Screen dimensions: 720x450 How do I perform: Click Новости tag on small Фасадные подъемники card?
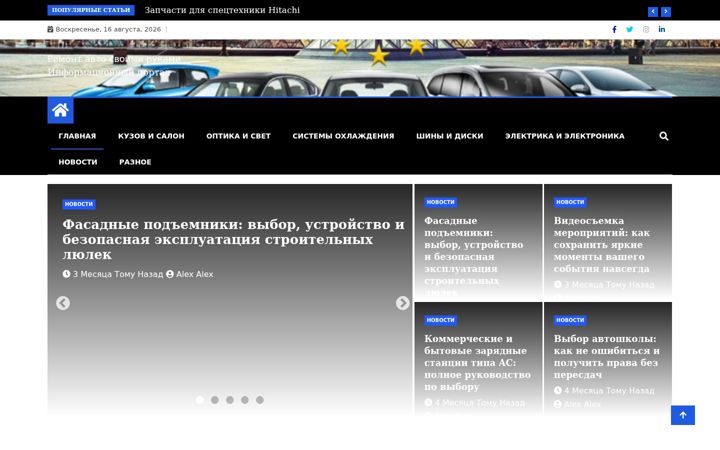[x=440, y=202]
